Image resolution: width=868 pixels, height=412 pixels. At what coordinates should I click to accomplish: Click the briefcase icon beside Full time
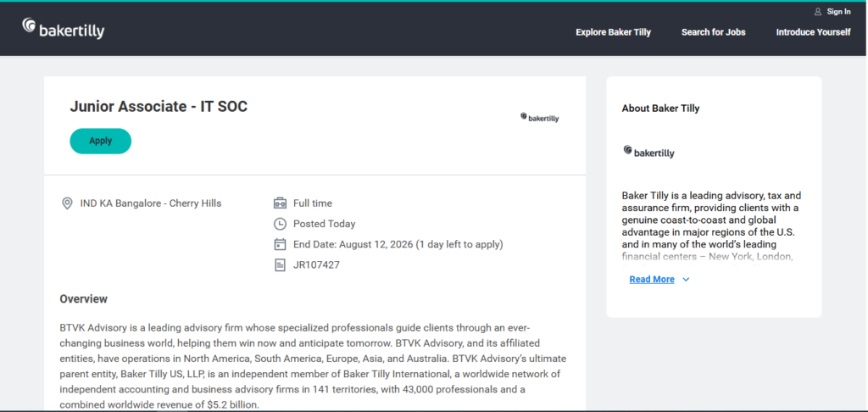point(280,203)
